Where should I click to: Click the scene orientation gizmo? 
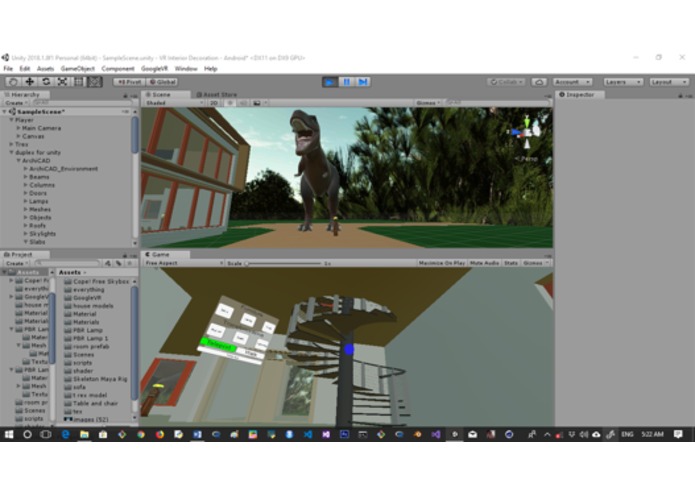tap(526, 132)
